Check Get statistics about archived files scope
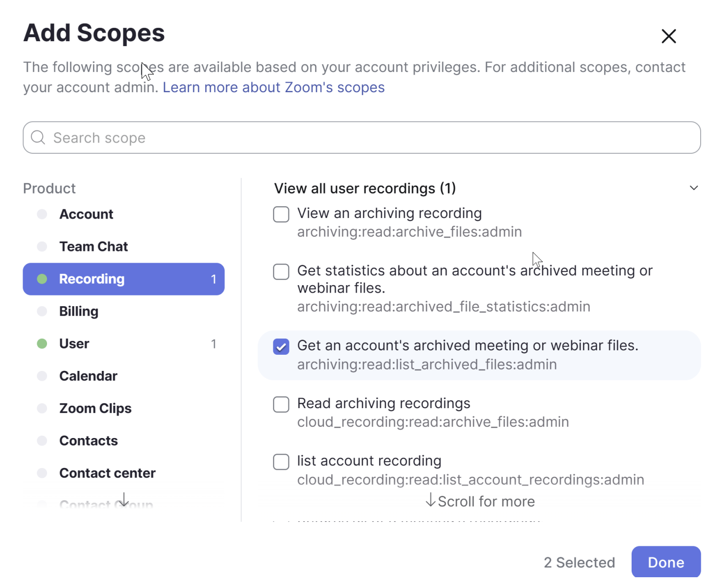 coord(281,271)
